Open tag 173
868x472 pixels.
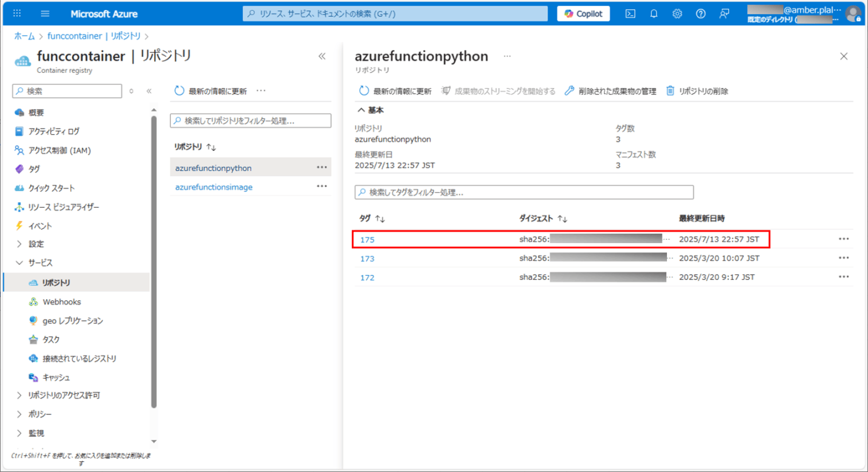click(x=367, y=258)
